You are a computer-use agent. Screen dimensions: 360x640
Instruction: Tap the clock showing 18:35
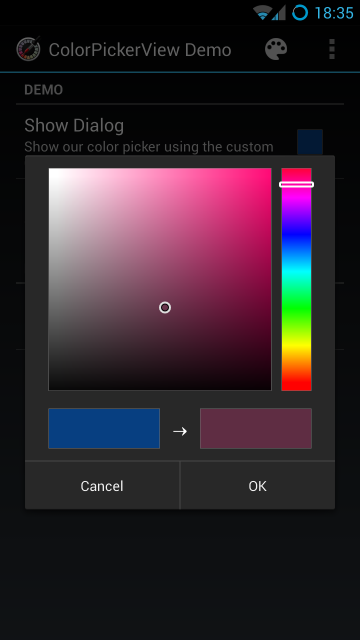tap(334, 13)
